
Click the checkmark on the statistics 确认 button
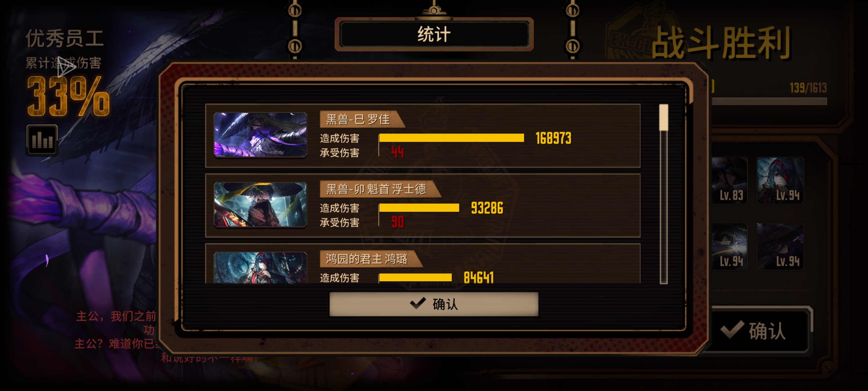click(418, 303)
